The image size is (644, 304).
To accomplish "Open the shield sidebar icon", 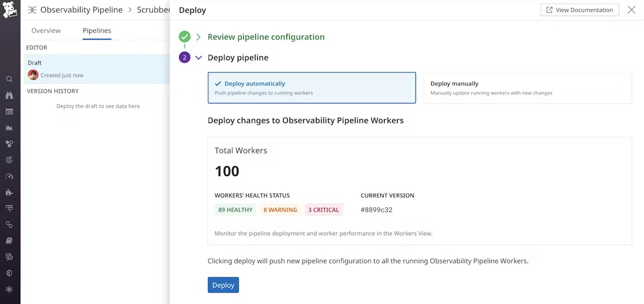I will tap(9, 273).
